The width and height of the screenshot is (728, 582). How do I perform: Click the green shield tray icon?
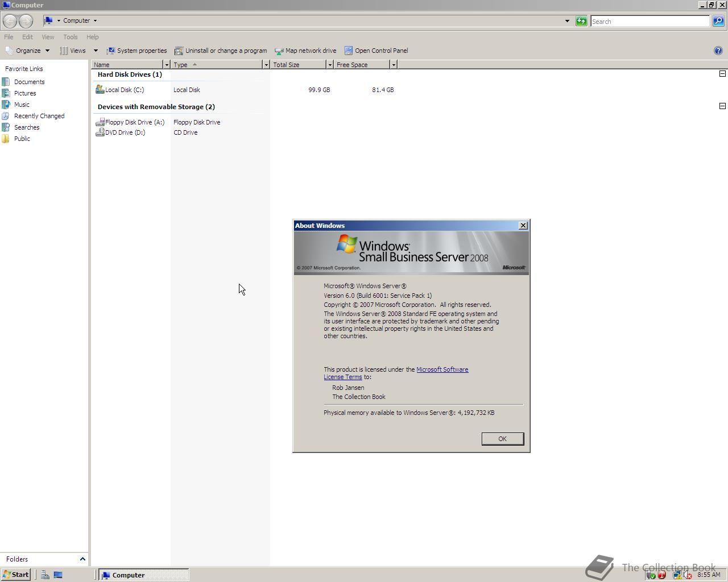pyautogui.click(x=651, y=575)
